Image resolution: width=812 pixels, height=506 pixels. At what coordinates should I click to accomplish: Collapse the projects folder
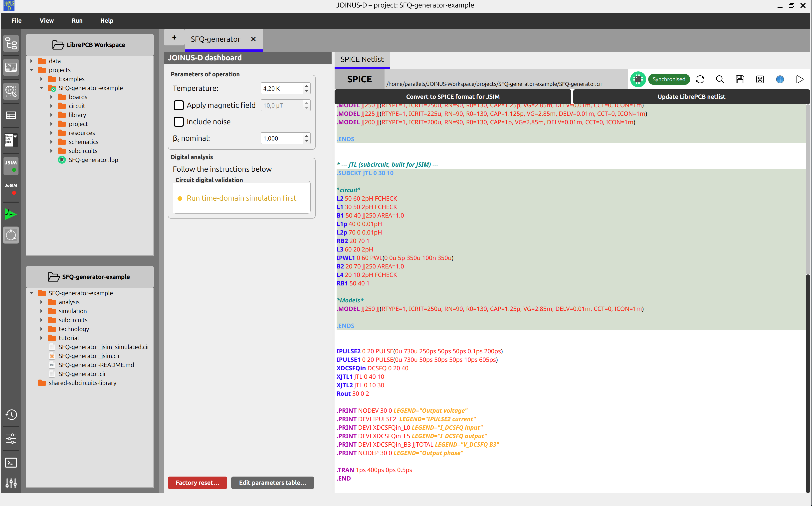31,70
